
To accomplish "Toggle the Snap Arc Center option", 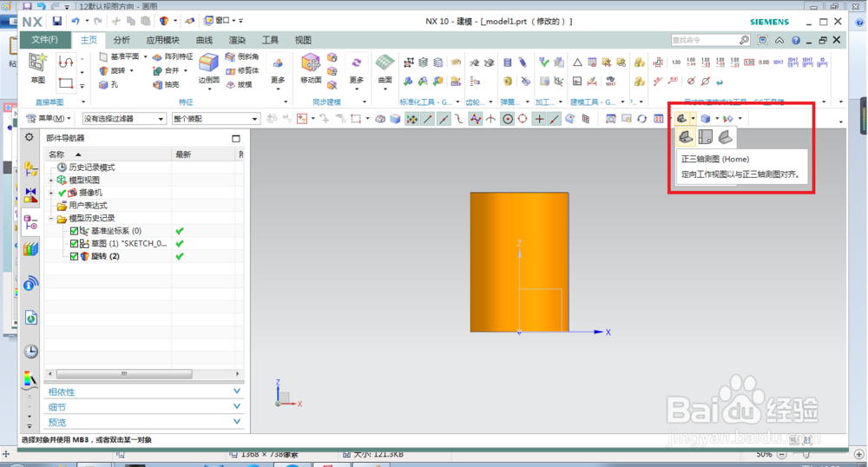I will 508,118.
